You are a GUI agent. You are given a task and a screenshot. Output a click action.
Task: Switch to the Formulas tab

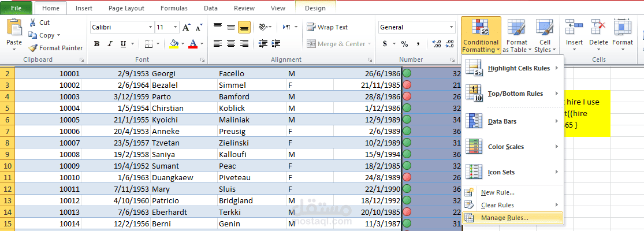(174, 8)
